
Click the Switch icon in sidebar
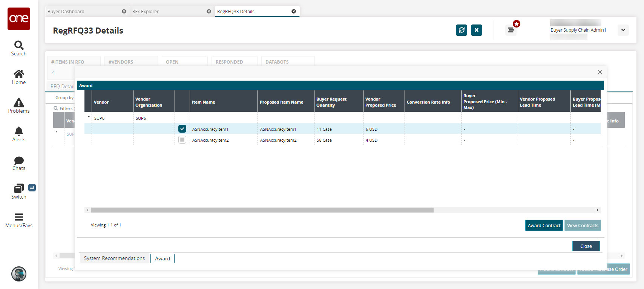(x=19, y=189)
